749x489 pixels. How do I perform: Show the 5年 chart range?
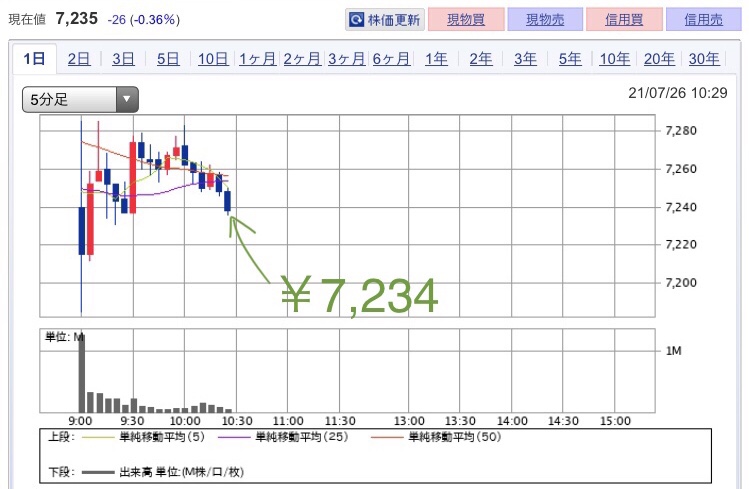[570, 59]
